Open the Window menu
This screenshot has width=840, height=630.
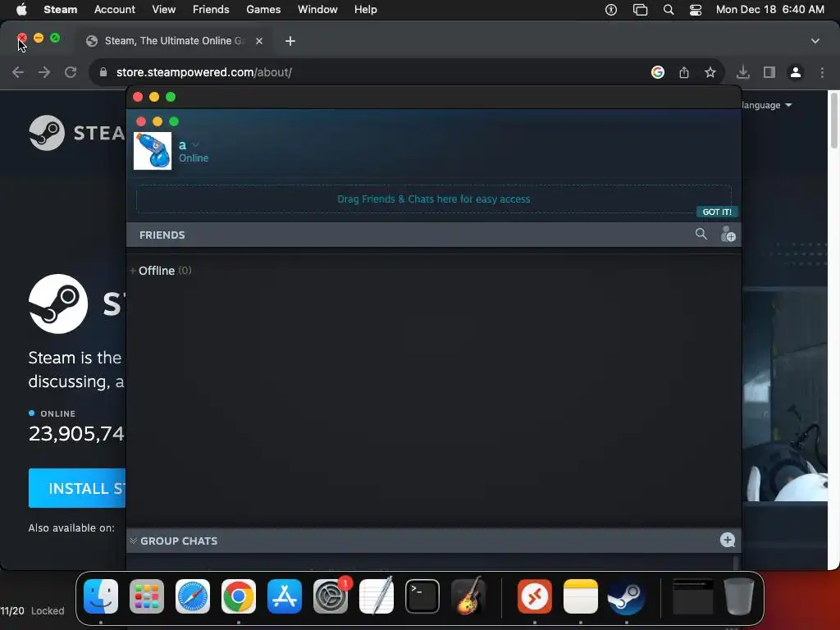(x=317, y=10)
